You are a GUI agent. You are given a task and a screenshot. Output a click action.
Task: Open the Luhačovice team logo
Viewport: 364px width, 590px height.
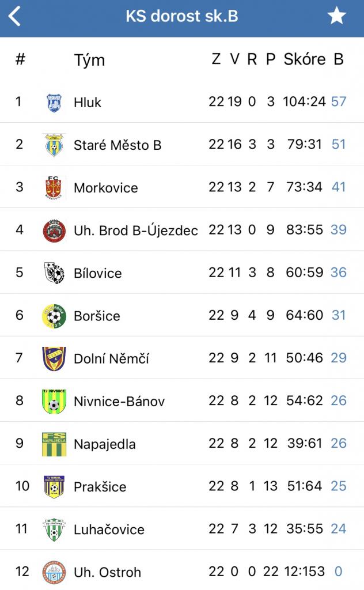coord(54,529)
